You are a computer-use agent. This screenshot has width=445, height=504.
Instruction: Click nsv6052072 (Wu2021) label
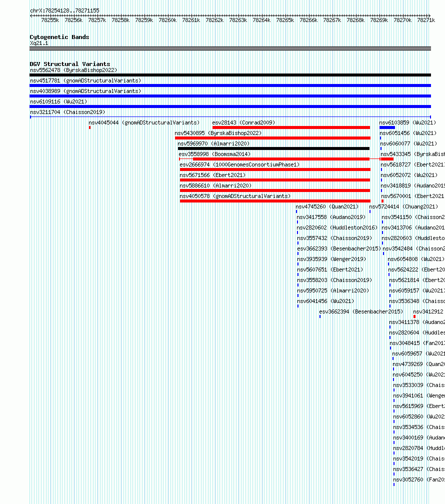click(x=409, y=175)
